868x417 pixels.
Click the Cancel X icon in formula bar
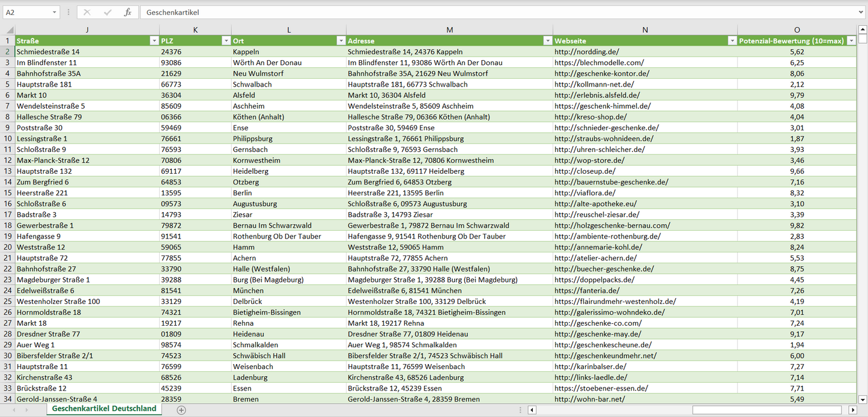click(x=87, y=12)
